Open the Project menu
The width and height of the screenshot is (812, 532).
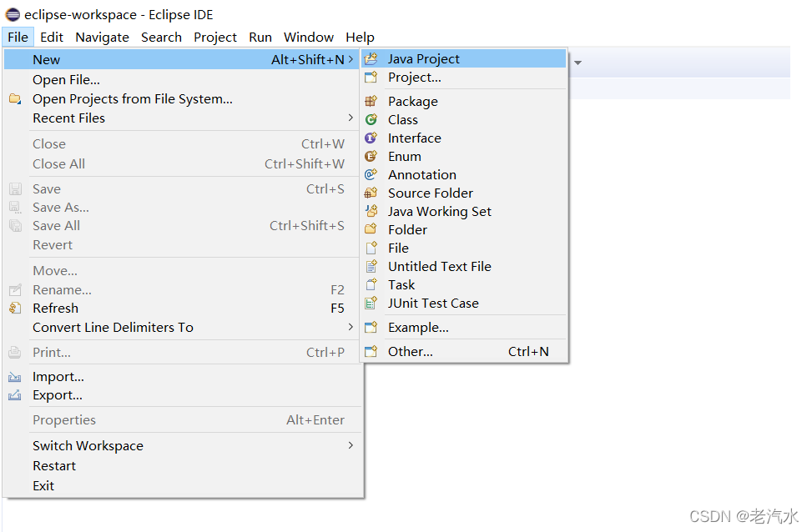click(215, 38)
